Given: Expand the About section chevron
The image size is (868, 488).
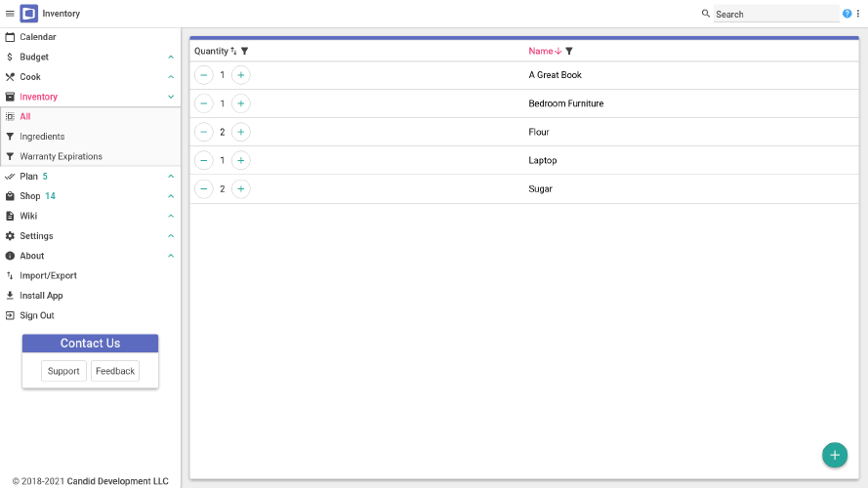Looking at the screenshot, I should tap(171, 256).
